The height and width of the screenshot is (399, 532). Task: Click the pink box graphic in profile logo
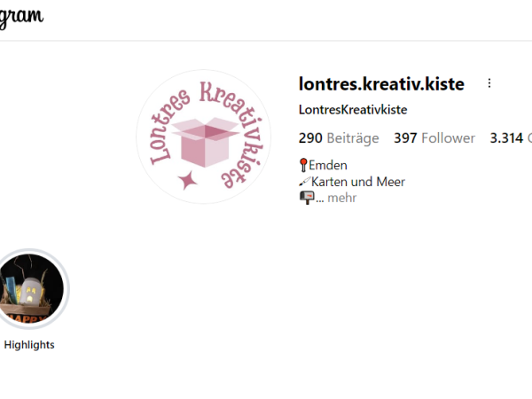tap(205, 142)
